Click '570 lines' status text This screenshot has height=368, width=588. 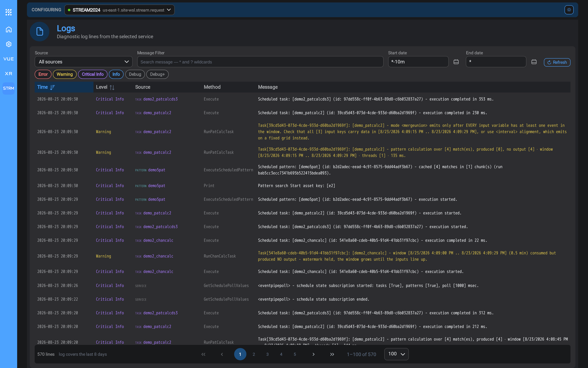click(x=46, y=354)
